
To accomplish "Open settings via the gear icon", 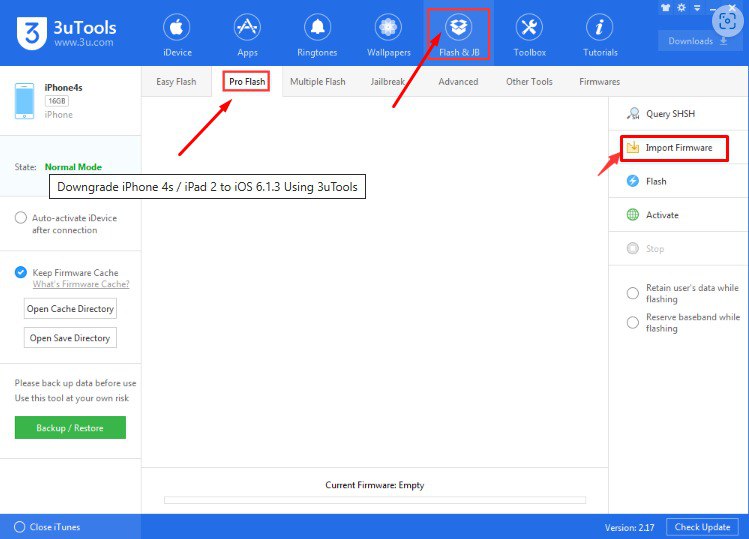I will pos(682,8).
